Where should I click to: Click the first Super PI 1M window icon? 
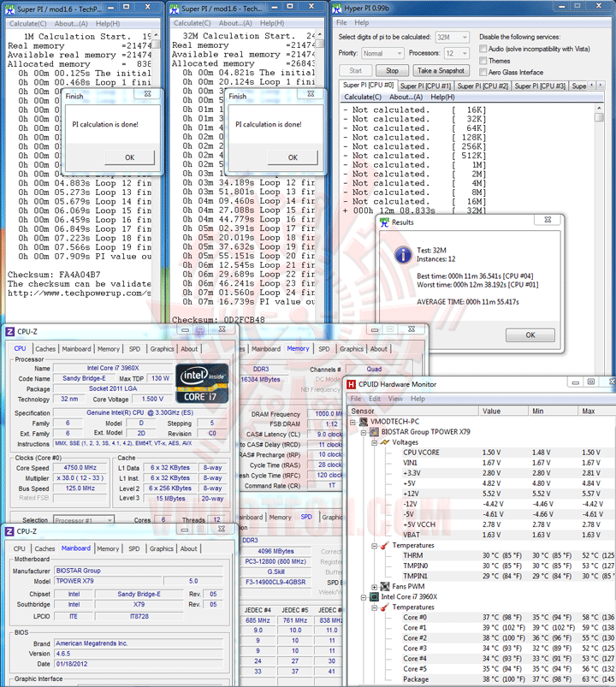[x=9, y=9]
